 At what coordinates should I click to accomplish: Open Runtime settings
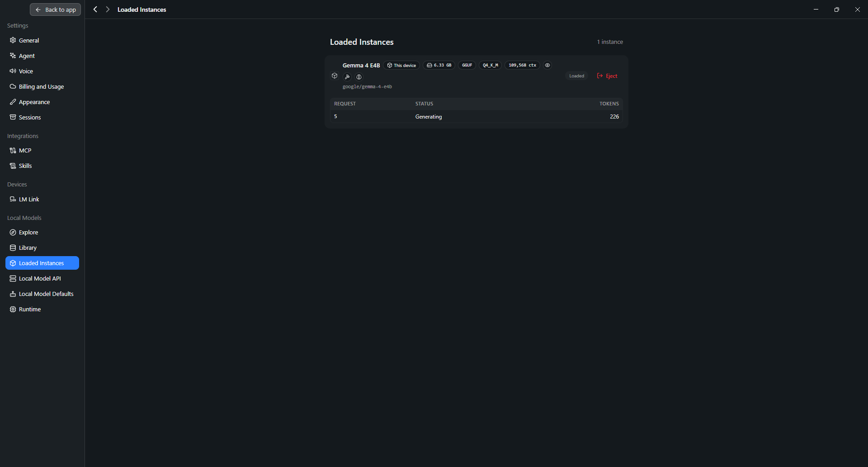[x=42, y=309]
